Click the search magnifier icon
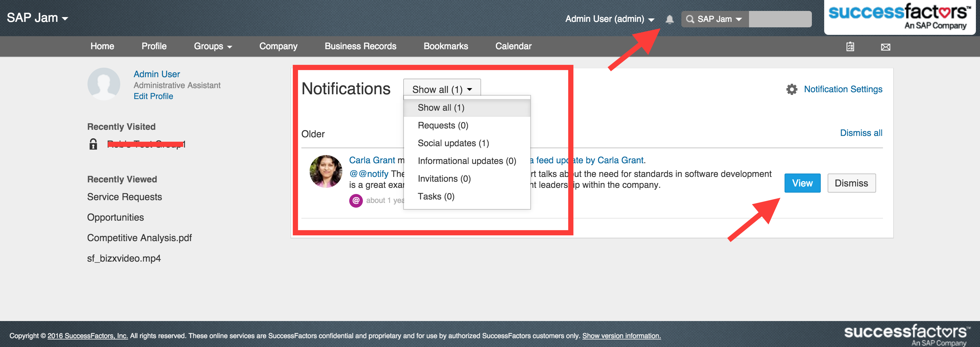The width and height of the screenshot is (980, 347). point(690,19)
